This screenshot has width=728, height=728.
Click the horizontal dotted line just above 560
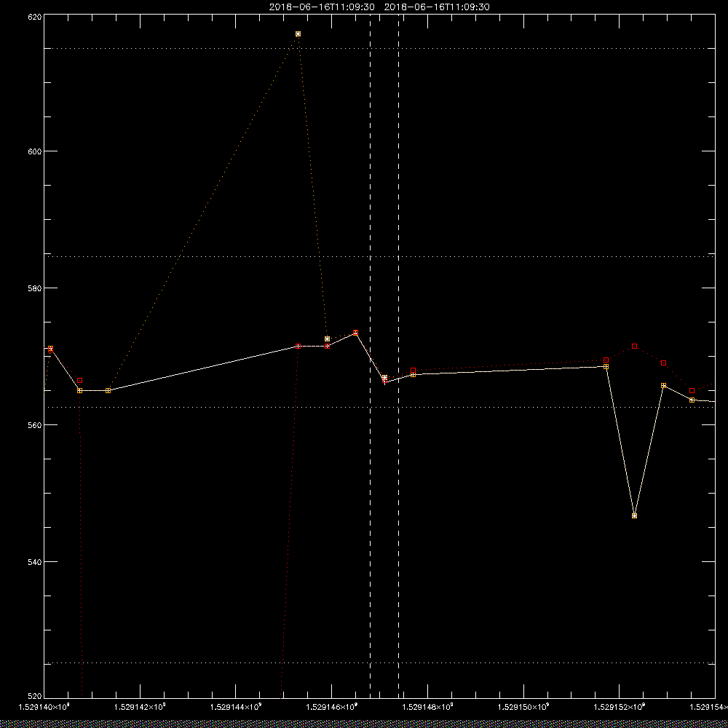tap(379, 407)
